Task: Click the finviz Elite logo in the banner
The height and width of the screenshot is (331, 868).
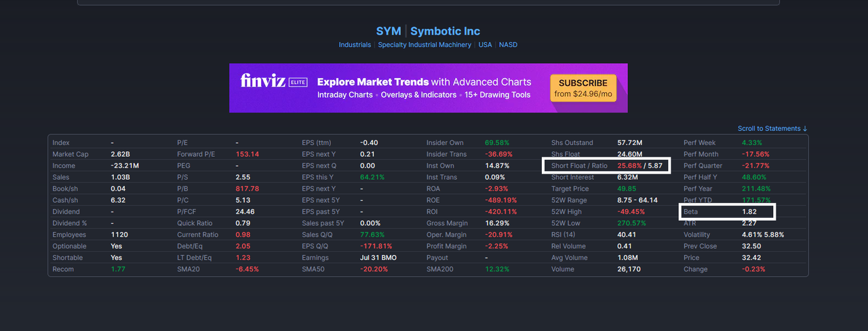Action: click(x=274, y=81)
